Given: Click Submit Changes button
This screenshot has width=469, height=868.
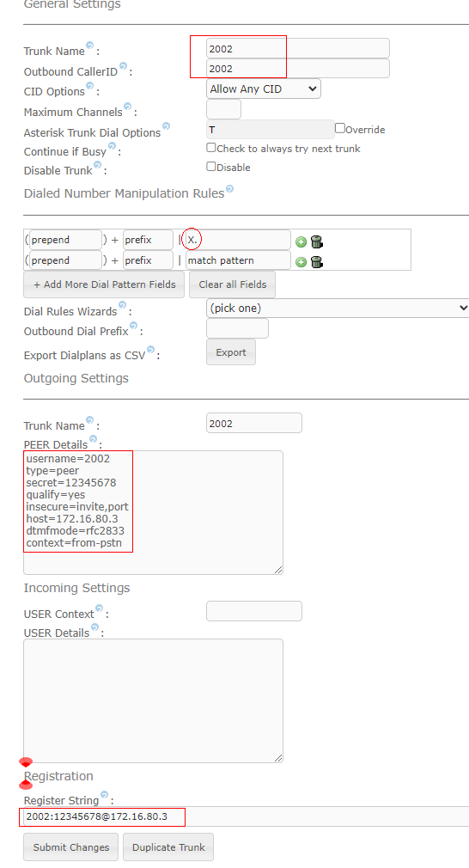Looking at the screenshot, I should [x=70, y=847].
